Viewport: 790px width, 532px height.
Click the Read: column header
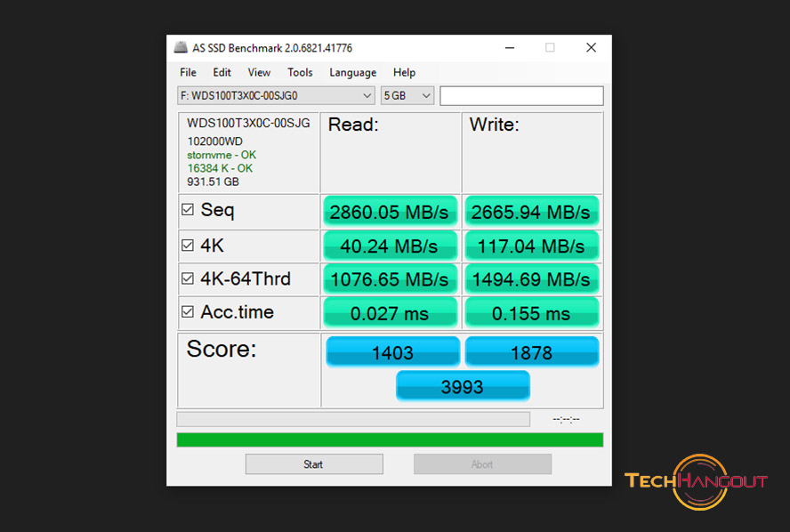point(353,125)
